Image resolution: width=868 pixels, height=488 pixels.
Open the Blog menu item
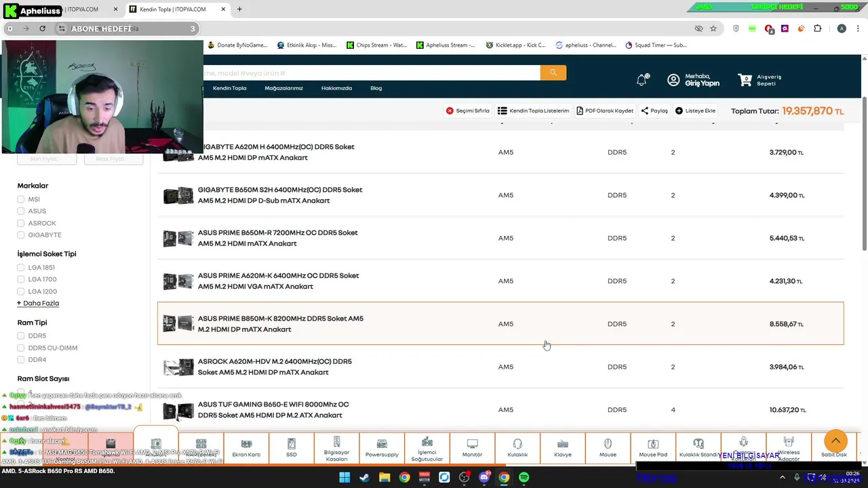tap(376, 88)
